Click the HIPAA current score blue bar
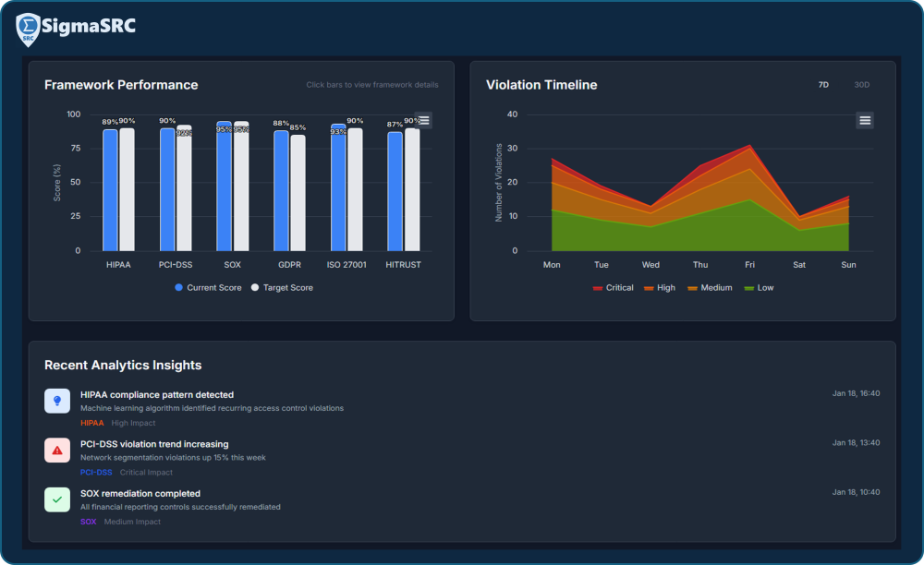The width and height of the screenshot is (924, 565). (110, 190)
